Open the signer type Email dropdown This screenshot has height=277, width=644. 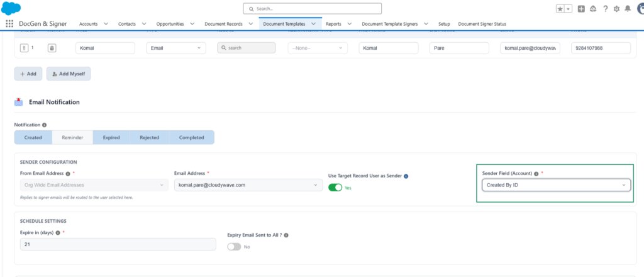click(x=176, y=48)
